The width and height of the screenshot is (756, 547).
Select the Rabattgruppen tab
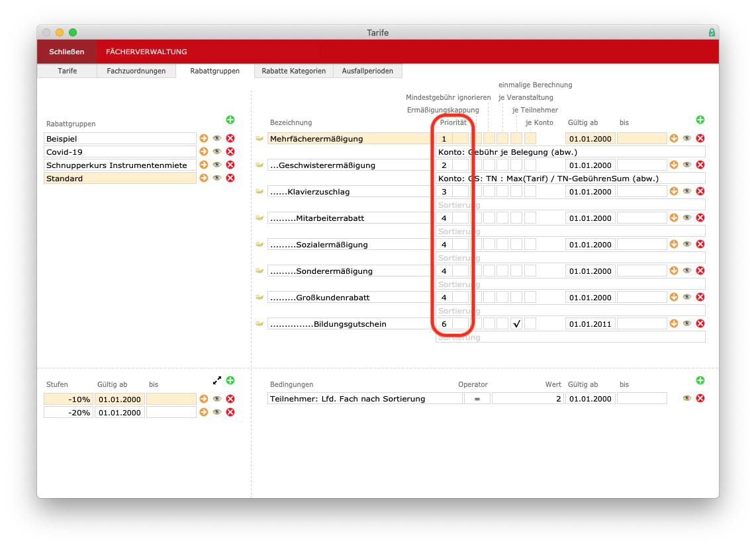click(x=214, y=71)
